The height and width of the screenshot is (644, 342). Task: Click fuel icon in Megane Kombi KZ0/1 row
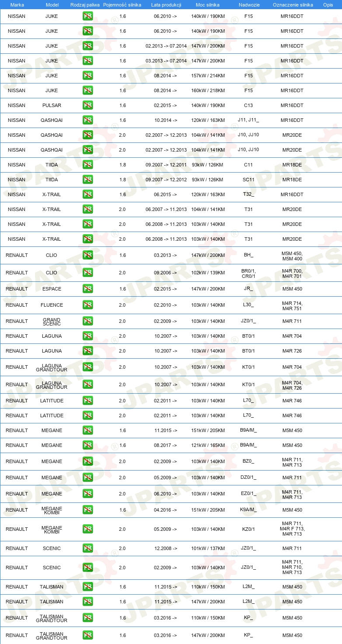click(87, 529)
